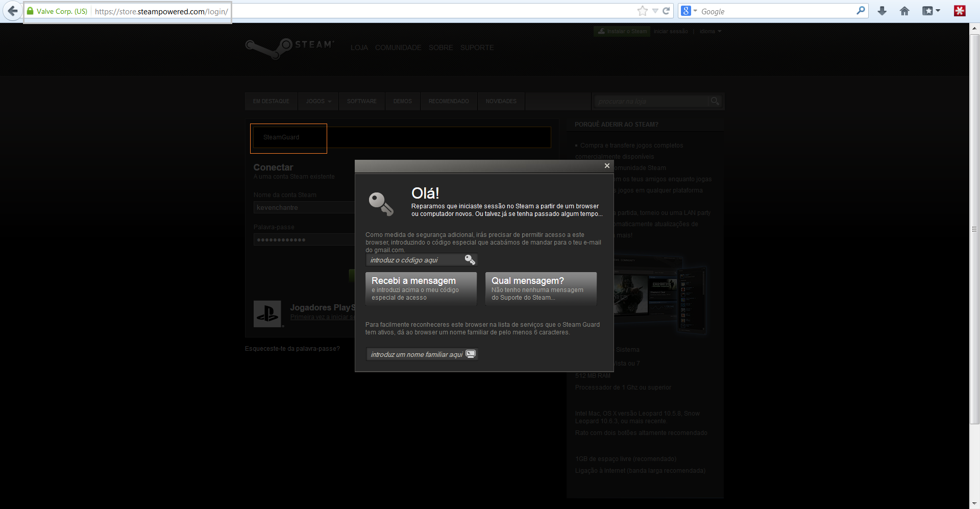Viewport: 980px width, 509px height.
Task: Open the Google search engine selector
Action: 689,11
